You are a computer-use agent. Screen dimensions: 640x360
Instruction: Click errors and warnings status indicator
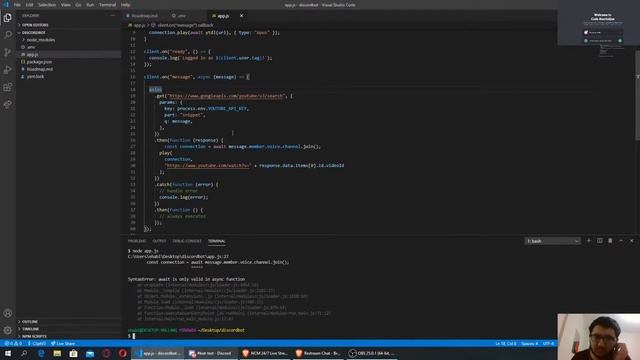point(13,344)
